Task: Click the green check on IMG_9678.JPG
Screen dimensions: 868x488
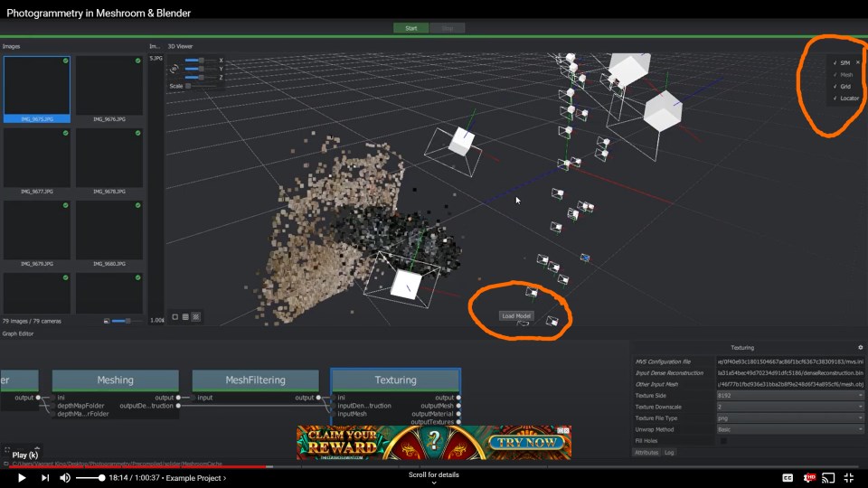Action: click(x=137, y=134)
